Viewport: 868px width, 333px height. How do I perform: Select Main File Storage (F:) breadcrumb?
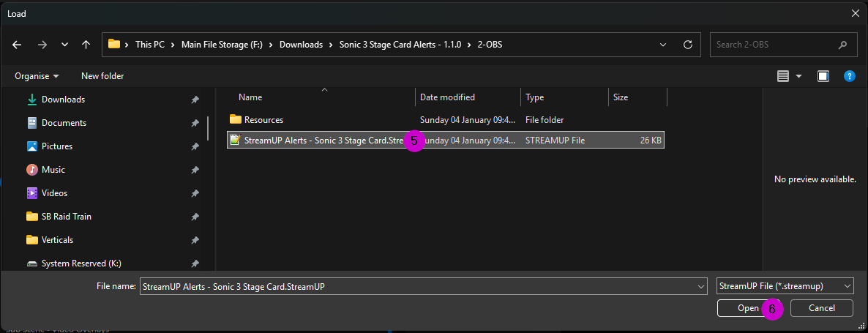click(x=222, y=45)
